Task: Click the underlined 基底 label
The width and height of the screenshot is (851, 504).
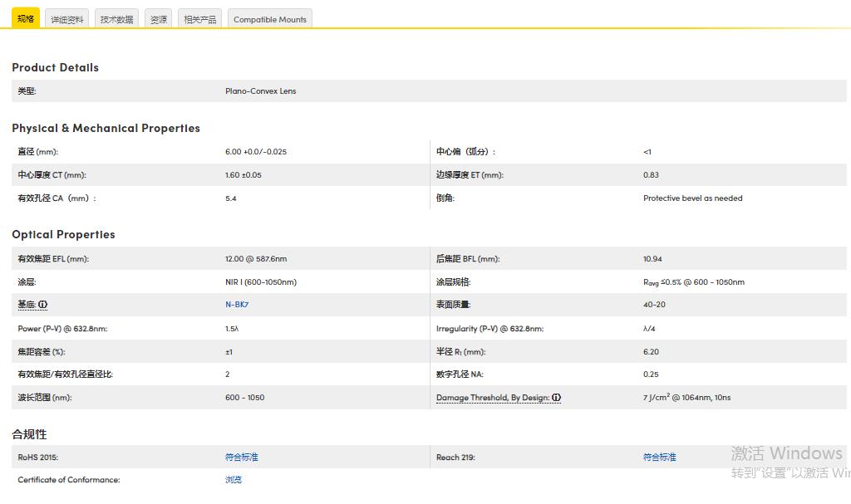Action: click(27, 305)
